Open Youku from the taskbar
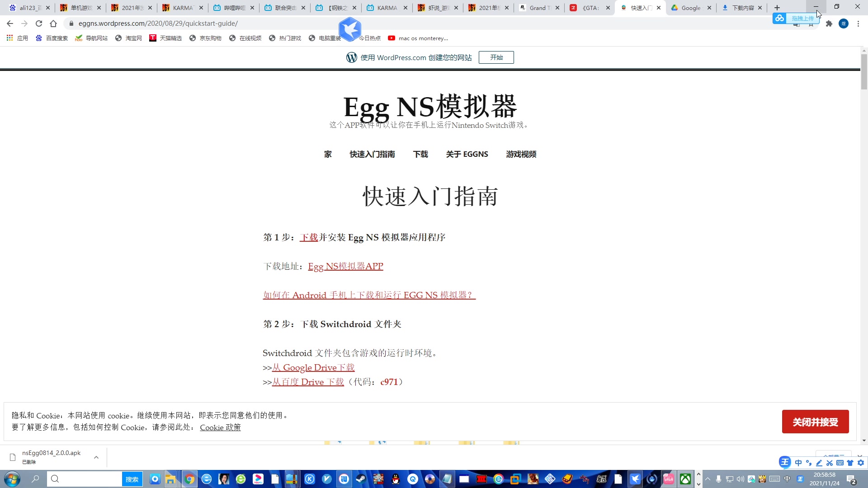This screenshot has width=868, height=488. (x=258, y=479)
